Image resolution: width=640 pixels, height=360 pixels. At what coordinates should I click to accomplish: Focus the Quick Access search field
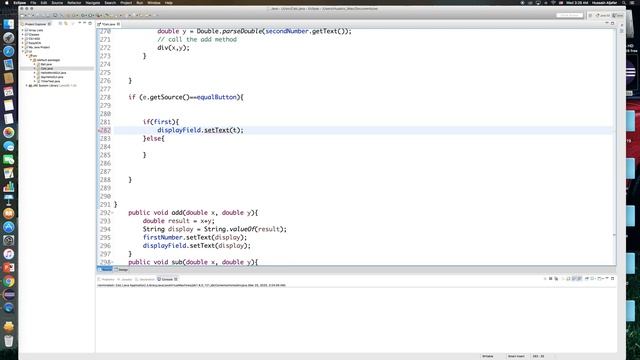pyautogui.click(x=569, y=15)
